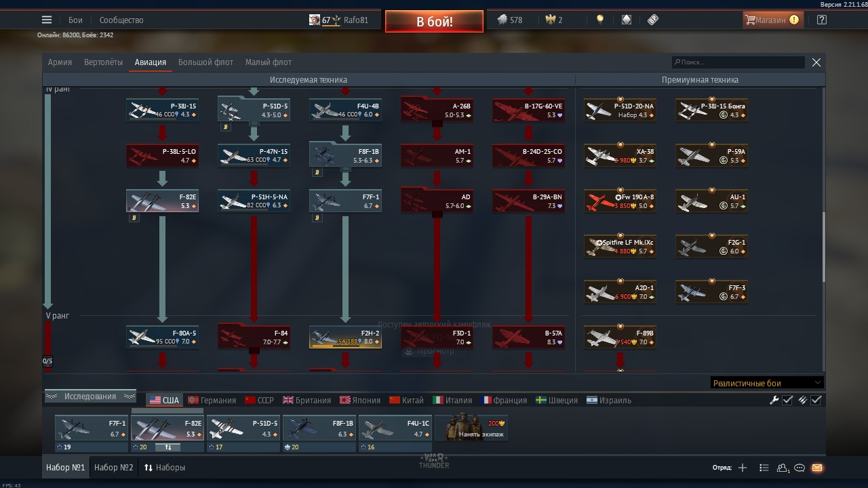Toggle the ammo auto-refill checkbox
This screenshot has width=868, height=488.
point(816,400)
